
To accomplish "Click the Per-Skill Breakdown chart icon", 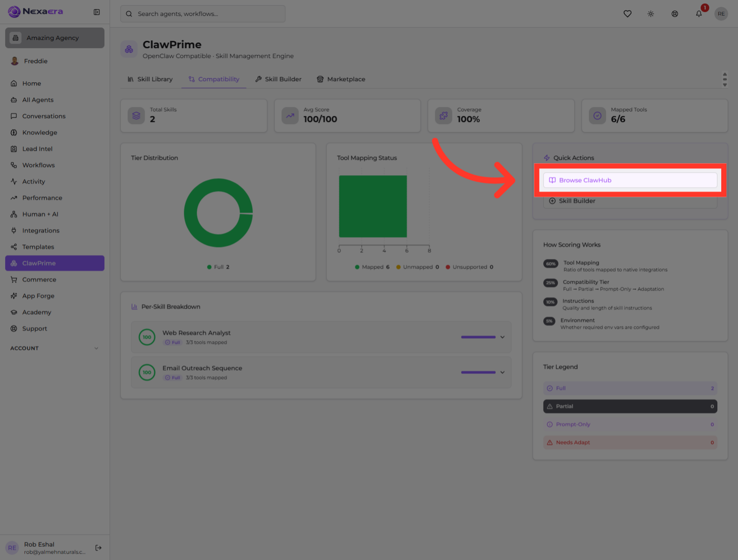I will 134,307.
